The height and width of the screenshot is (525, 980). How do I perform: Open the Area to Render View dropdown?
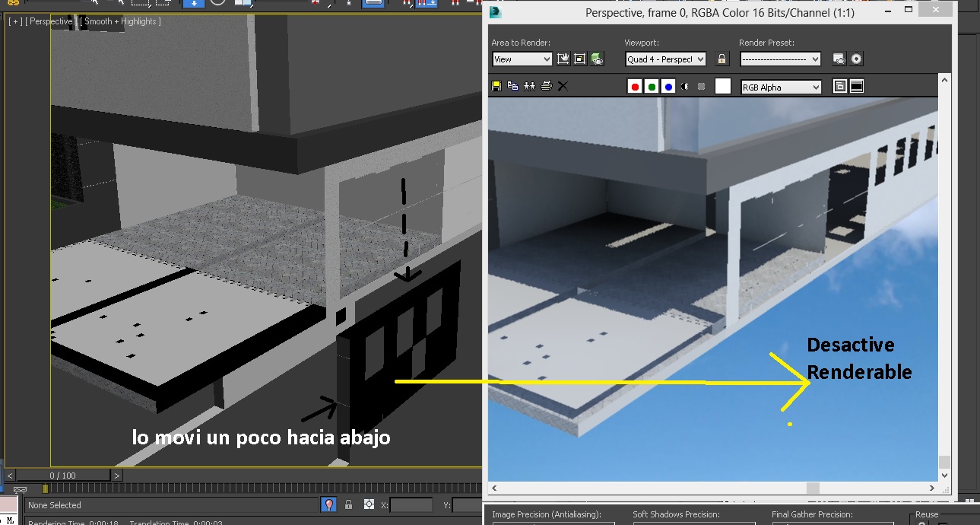coord(522,59)
